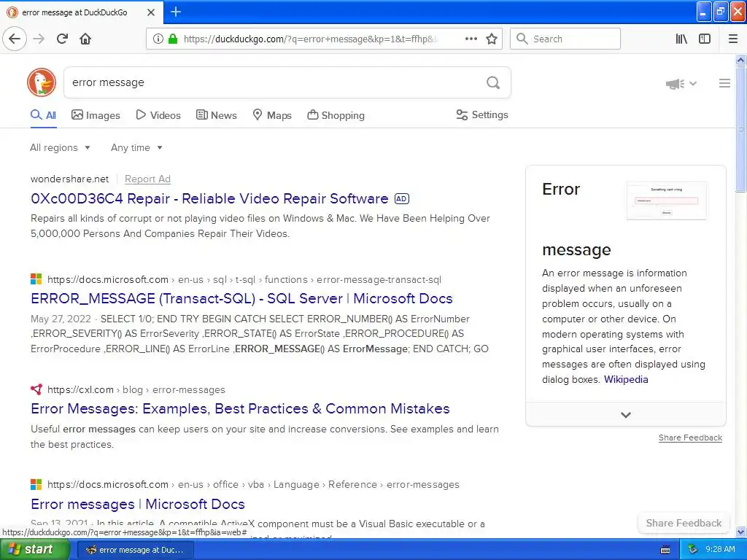
Task: Open '0Xc00D36C4 Repair' ad result
Action: (x=209, y=198)
